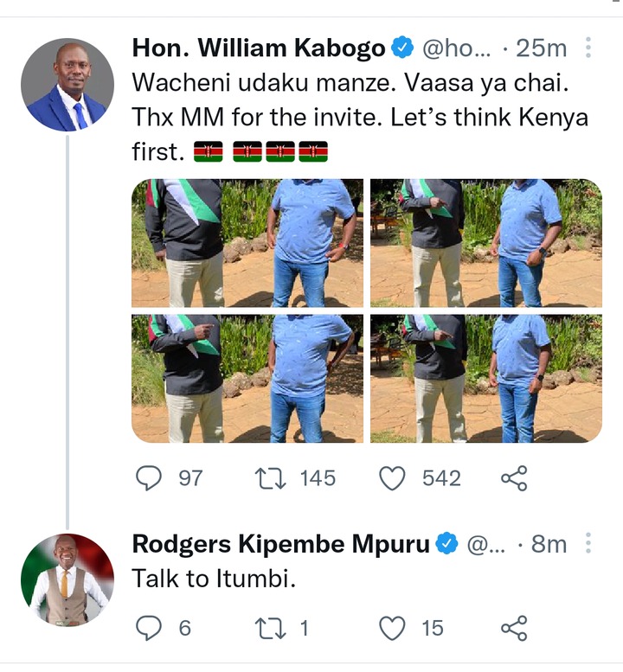
Task: Like the 'Talk to Itumbi' reply
Action: coord(393,629)
